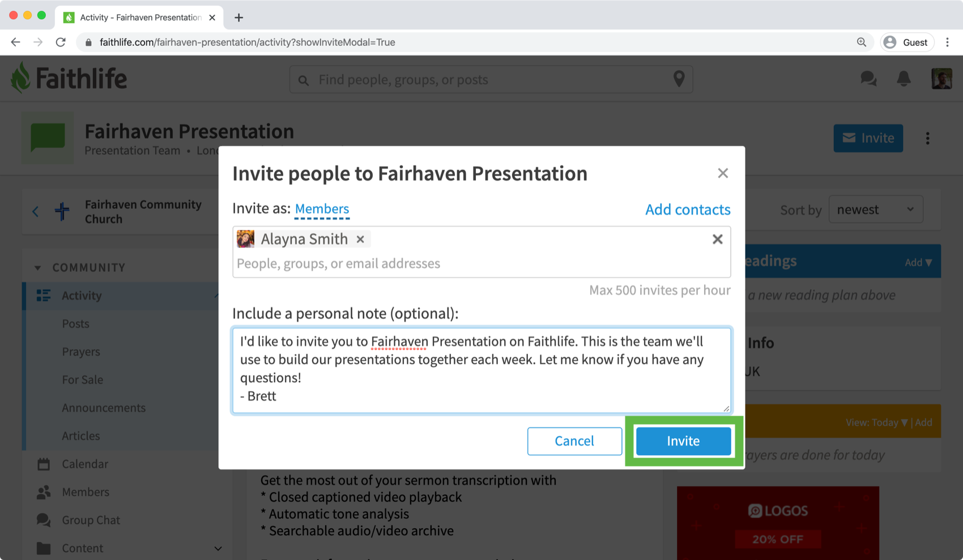Image resolution: width=963 pixels, height=560 pixels.
Task: Open notifications bell icon
Action: pyautogui.click(x=904, y=79)
